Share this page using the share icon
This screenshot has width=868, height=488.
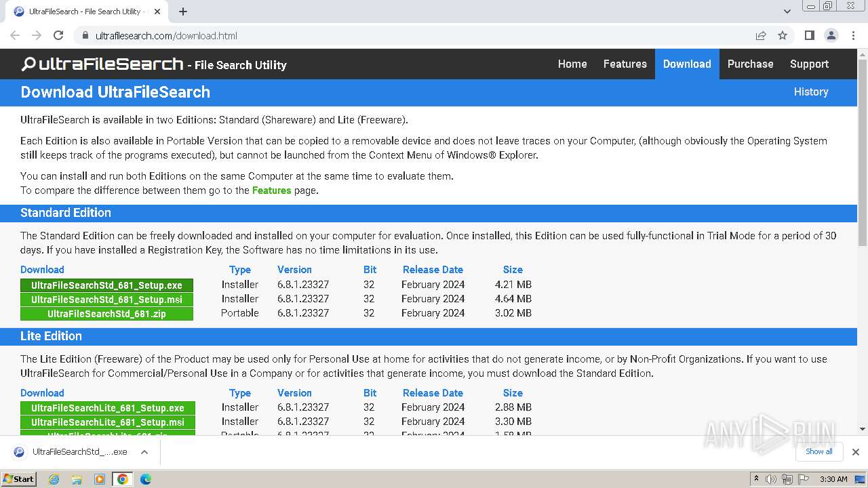pos(761,35)
